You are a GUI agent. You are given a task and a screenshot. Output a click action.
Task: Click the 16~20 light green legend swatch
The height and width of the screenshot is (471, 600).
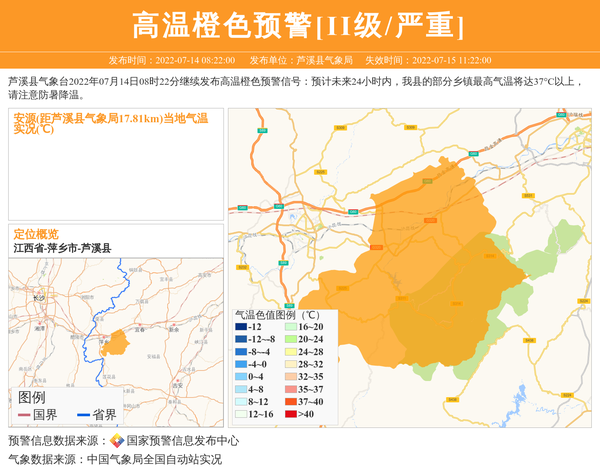point(292,327)
